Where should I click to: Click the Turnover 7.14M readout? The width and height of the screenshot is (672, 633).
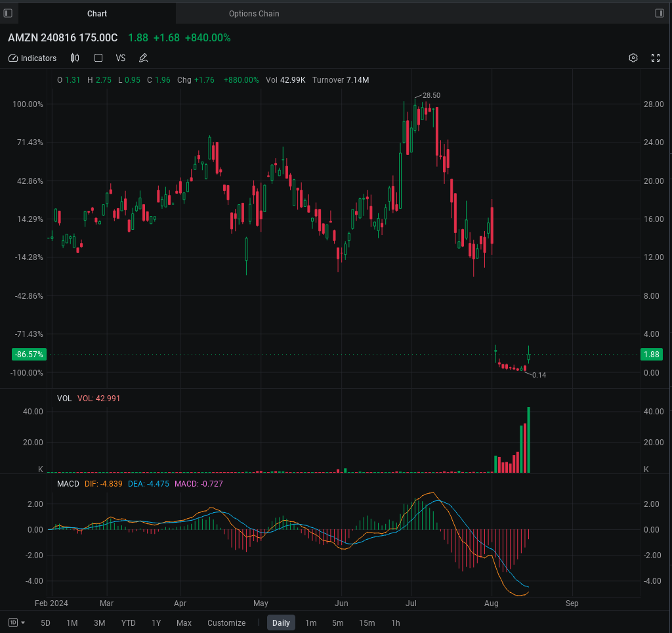point(341,79)
